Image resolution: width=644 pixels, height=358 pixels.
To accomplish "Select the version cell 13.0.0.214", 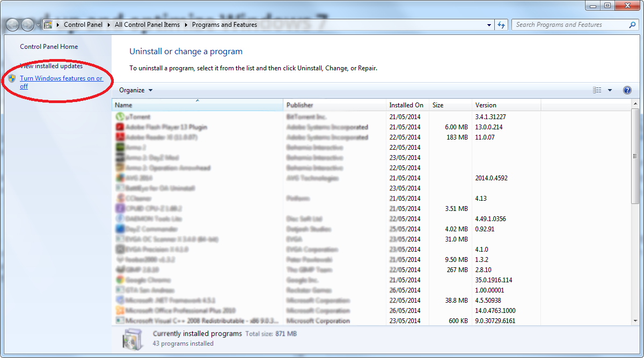I will pyautogui.click(x=488, y=127).
